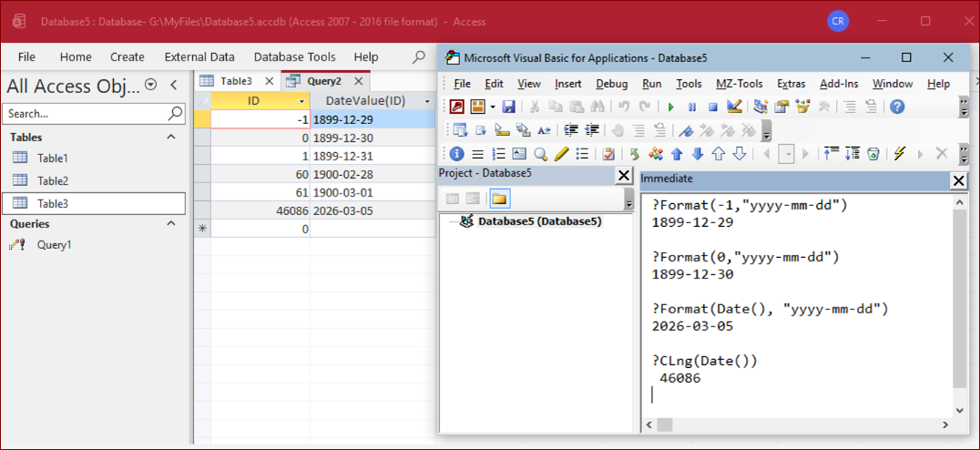Click the solid blue up arrow icon
Screen dimensions: 980x450
coord(677,153)
